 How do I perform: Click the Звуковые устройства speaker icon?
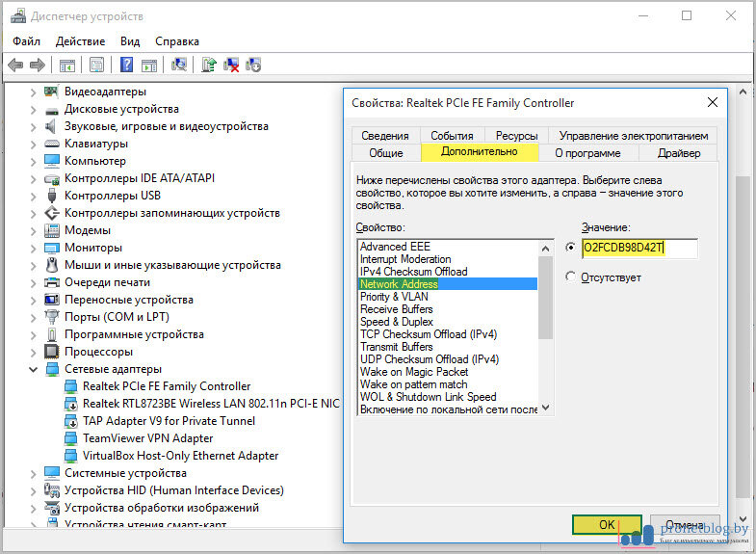51,126
